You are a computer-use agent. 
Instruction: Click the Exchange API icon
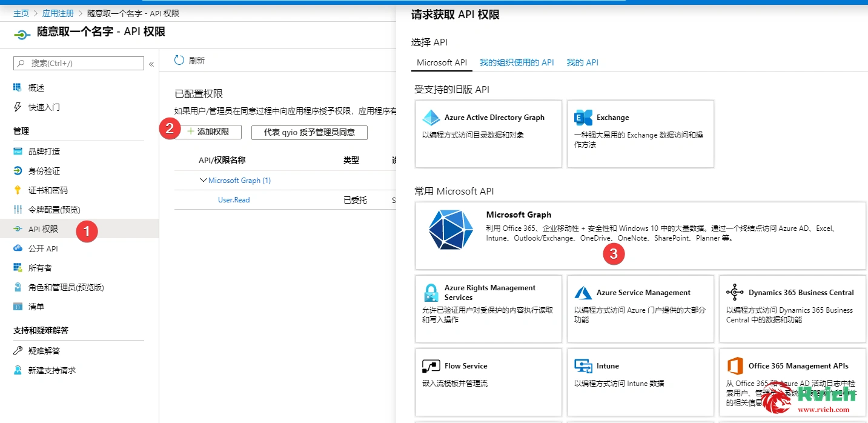click(583, 118)
